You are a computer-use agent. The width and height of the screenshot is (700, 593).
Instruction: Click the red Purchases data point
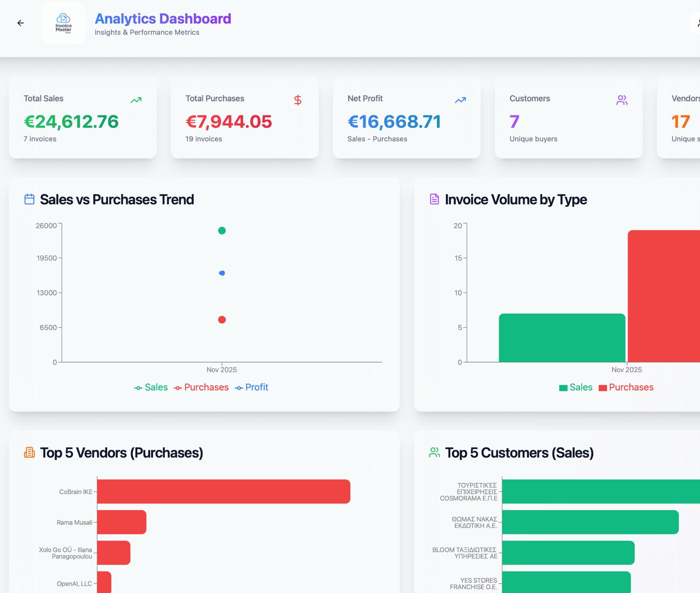coord(222,320)
